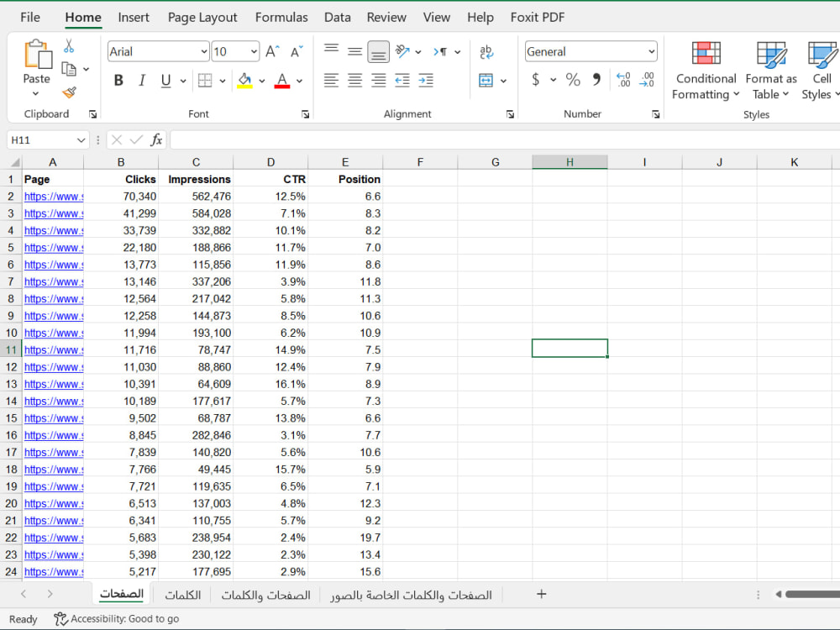This screenshot has width=840, height=630.
Task: Switch to the الكلمات sheet tab
Action: coord(182,595)
